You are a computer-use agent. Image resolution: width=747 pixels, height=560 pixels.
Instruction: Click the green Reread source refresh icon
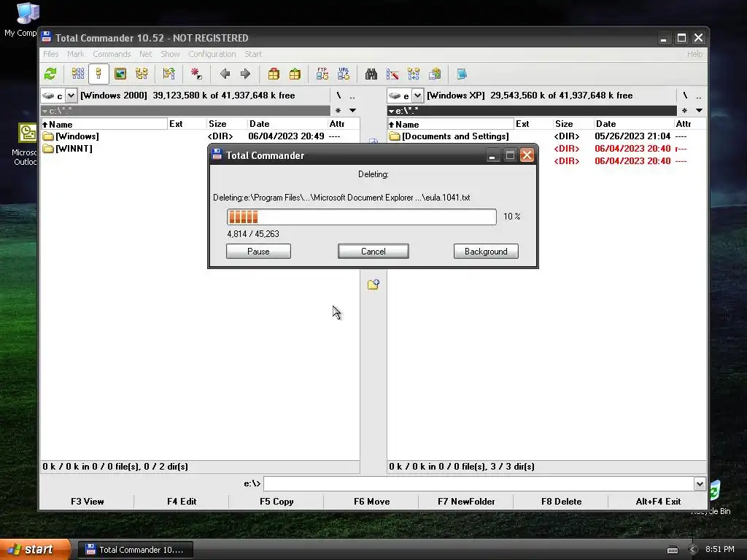point(50,74)
